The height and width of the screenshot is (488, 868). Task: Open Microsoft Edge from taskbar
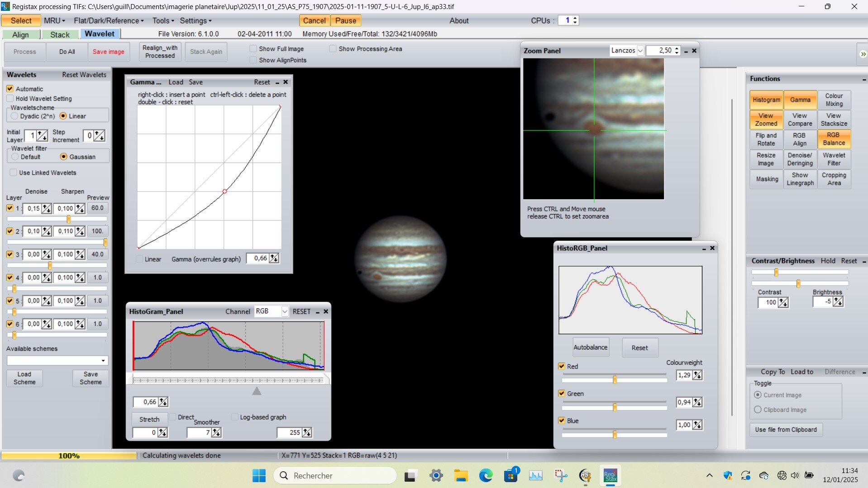(x=486, y=475)
